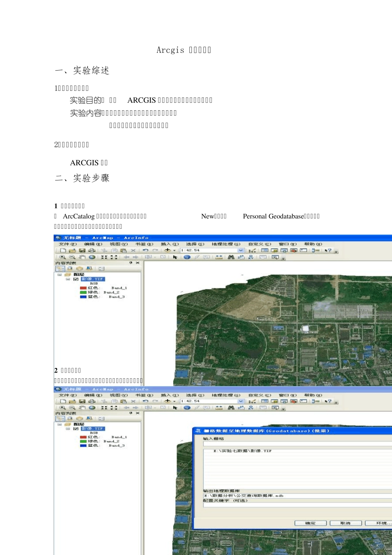The height and width of the screenshot is (555, 392).
Task: Click Save icon in window with Geodatabase dialog
Action: tap(82, 401)
